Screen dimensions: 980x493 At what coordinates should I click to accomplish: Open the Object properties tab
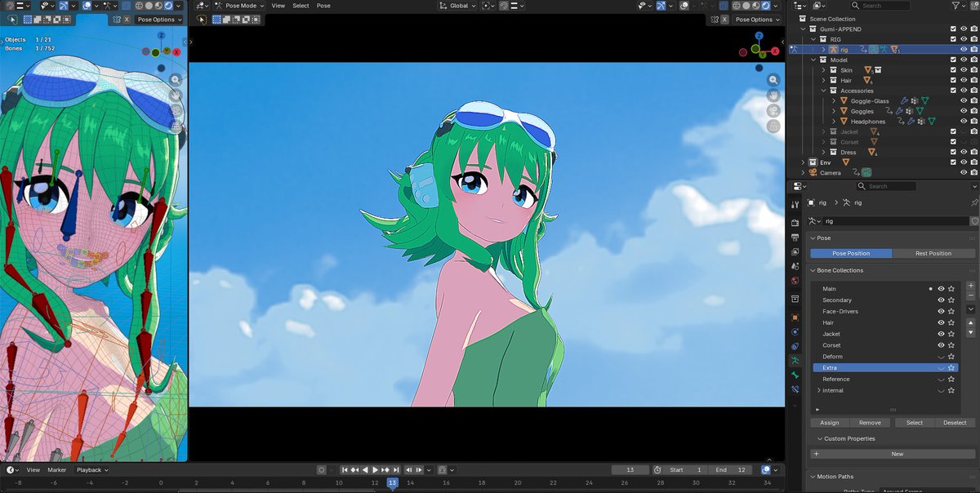(x=795, y=317)
